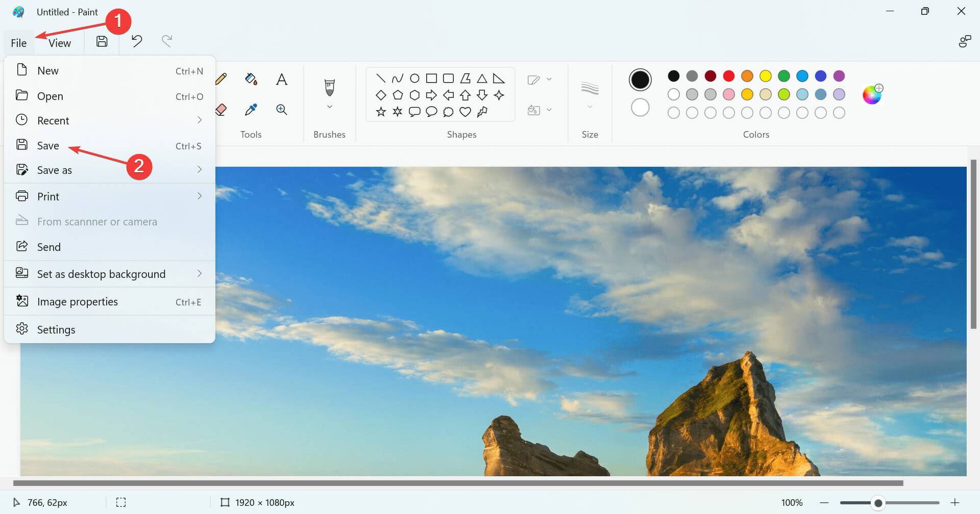Select the Brushes tool icon

point(330,87)
